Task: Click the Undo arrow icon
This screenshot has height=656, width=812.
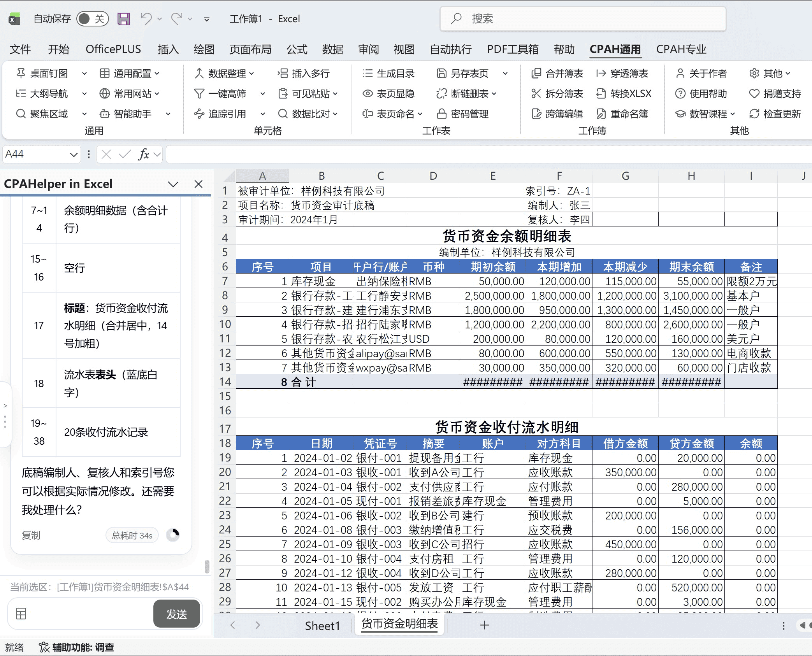Action: [146, 18]
